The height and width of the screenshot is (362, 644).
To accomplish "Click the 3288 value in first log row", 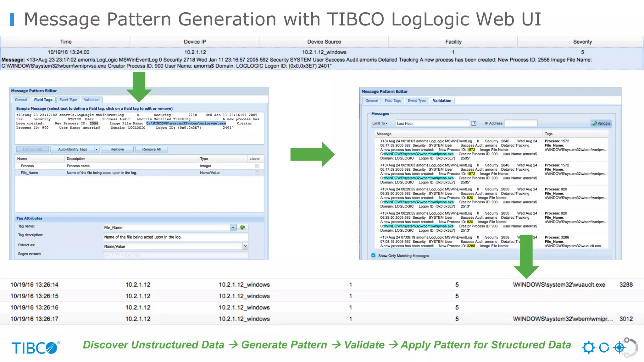I will pos(626,285).
